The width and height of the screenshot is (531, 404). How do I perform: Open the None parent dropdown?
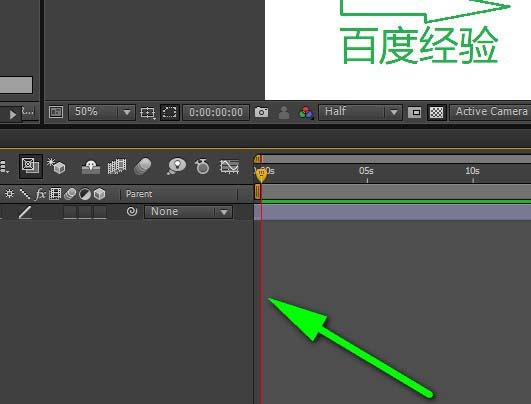[x=189, y=212]
